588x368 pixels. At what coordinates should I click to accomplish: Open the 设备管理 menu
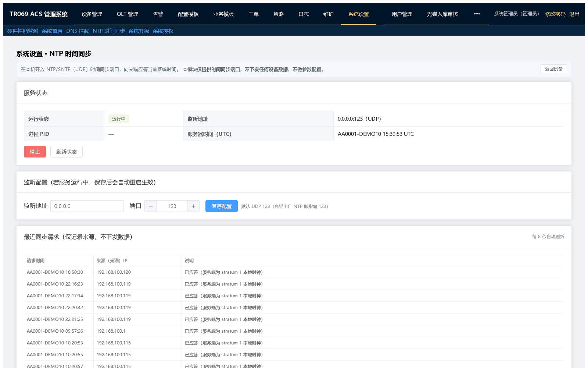point(92,14)
